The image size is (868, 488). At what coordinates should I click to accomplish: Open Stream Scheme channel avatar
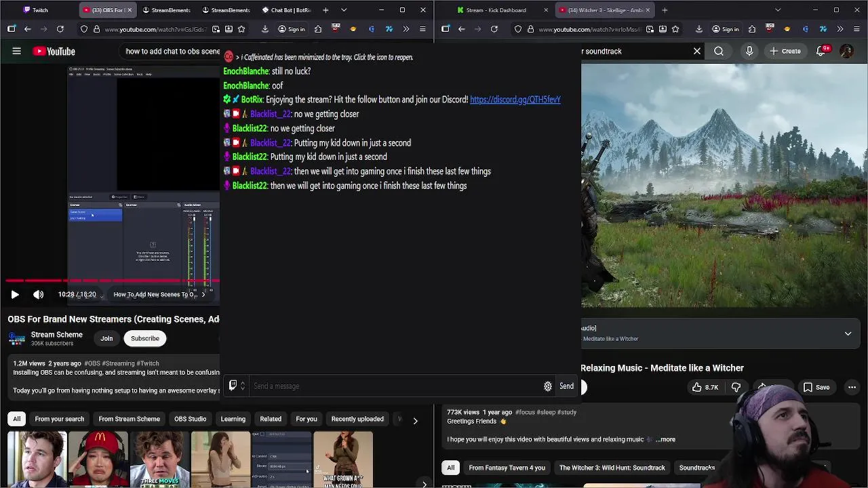click(17, 338)
